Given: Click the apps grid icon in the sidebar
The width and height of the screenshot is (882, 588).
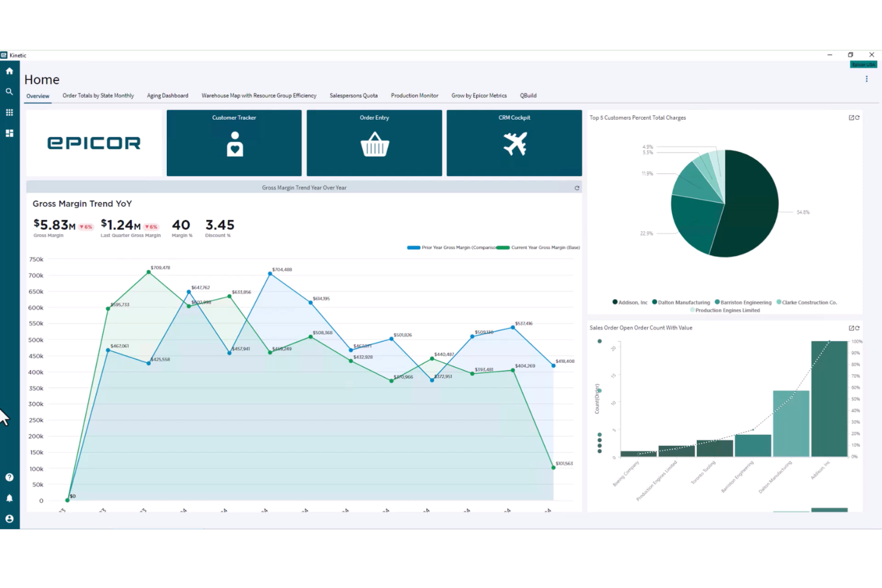Looking at the screenshot, I should [9, 112].
